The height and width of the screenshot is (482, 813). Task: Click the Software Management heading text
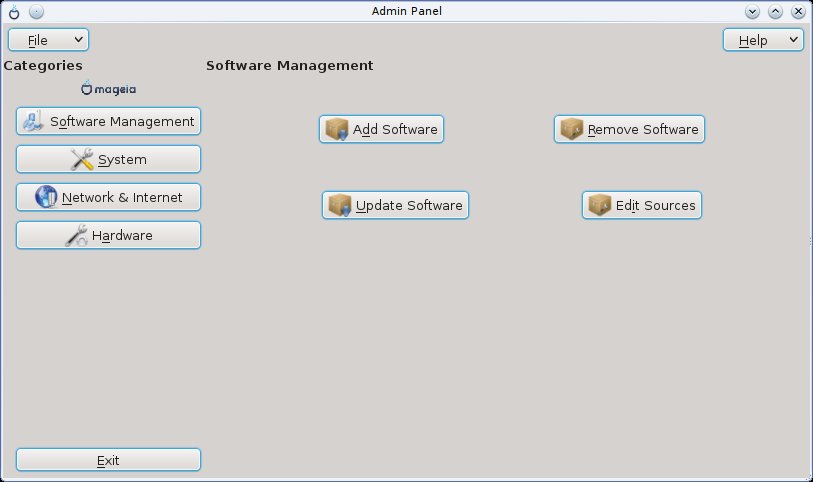289,65
